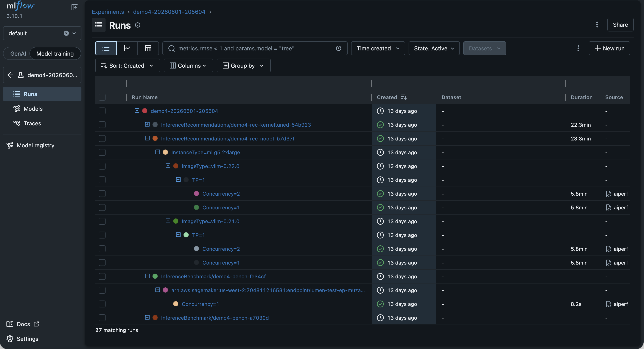The image size is (644, 349).
Task: Click the New run button
Action: (x=609, y=48)
